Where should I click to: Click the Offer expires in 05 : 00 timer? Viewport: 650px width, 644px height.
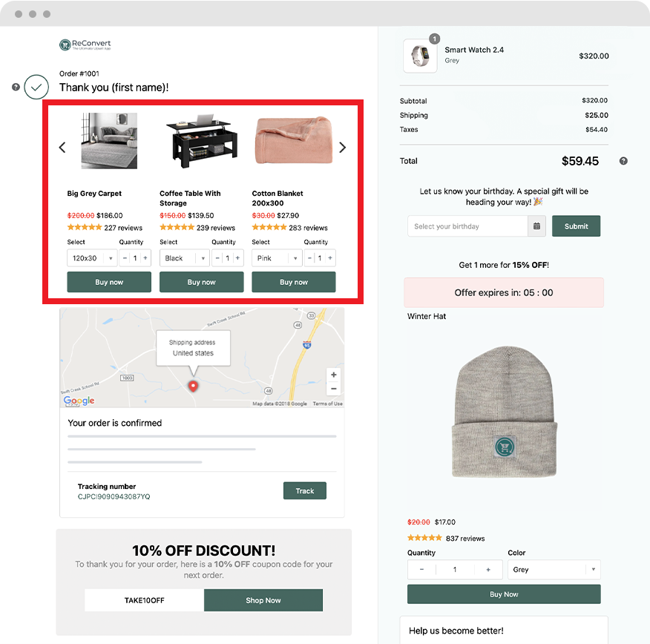(504, 292)
